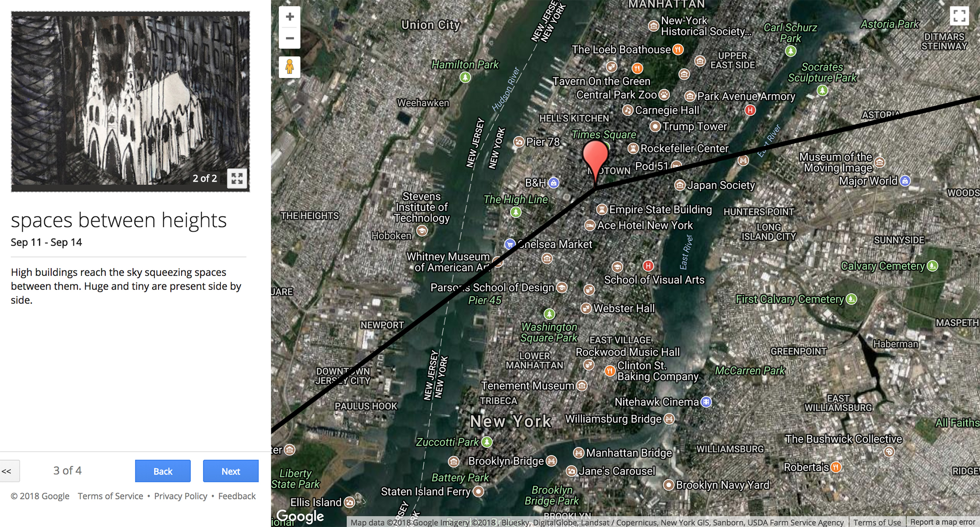980x527 pixels.
Task: Select the Brooklyn Navy Yard map marker
Action: 668,485
